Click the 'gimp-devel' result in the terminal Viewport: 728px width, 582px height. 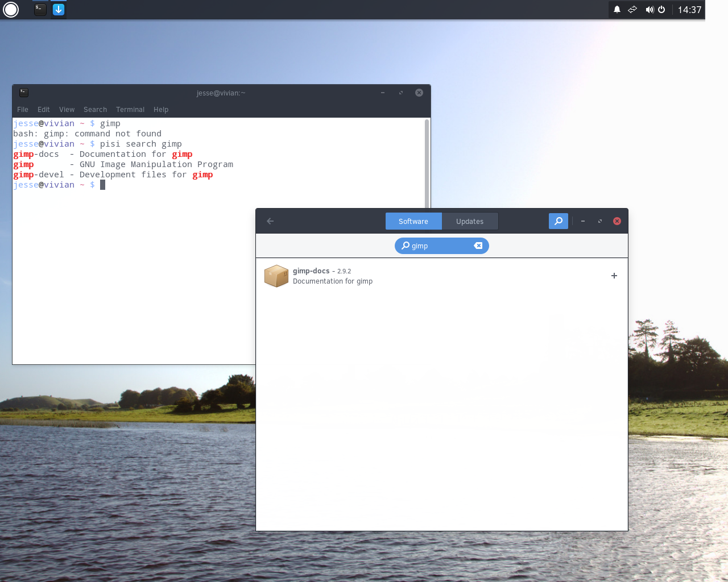pos(39,174)
